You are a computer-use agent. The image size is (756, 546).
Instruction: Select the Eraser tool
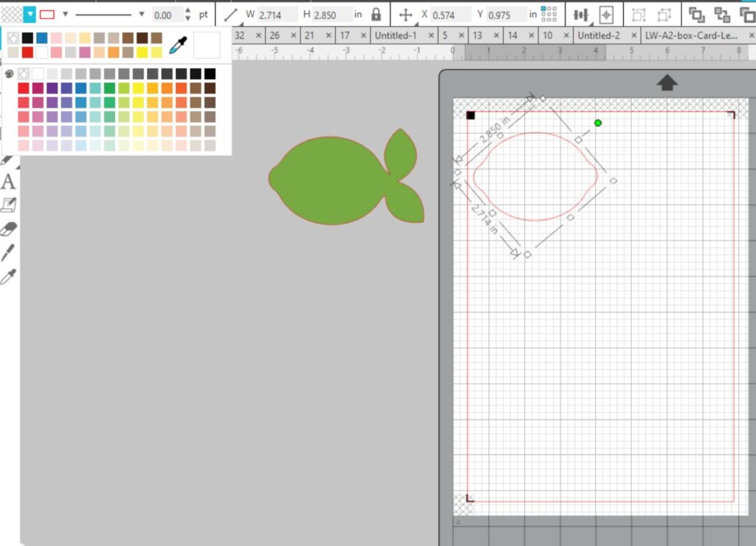click(x=8, y=229)
